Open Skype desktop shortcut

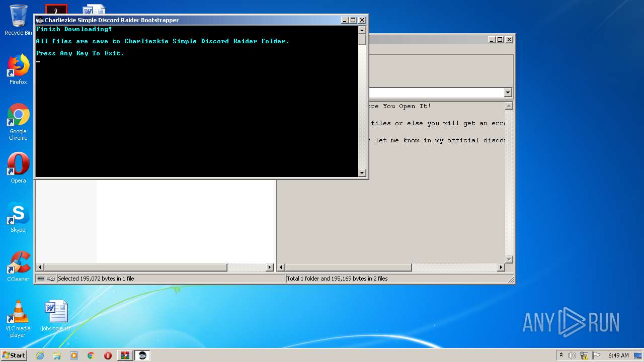[18, 217]
